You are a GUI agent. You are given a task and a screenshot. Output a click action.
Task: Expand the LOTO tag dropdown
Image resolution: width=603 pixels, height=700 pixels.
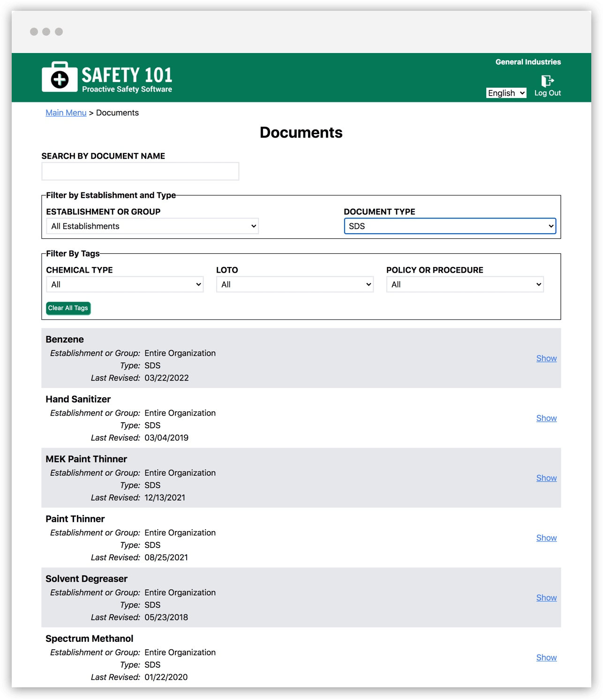(295, 284)
